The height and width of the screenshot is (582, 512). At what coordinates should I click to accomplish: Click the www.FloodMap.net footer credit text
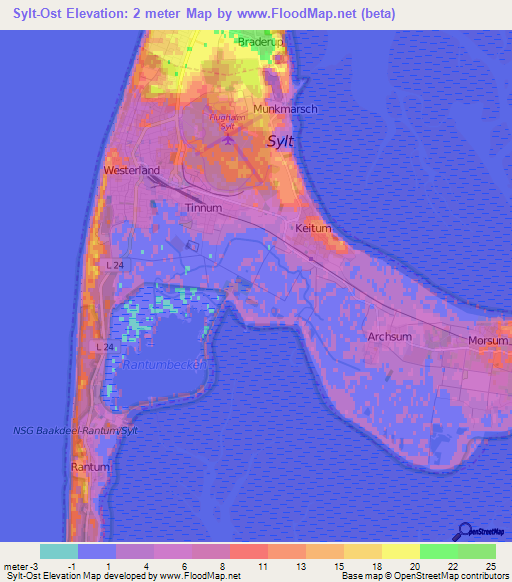coord(124,576)
